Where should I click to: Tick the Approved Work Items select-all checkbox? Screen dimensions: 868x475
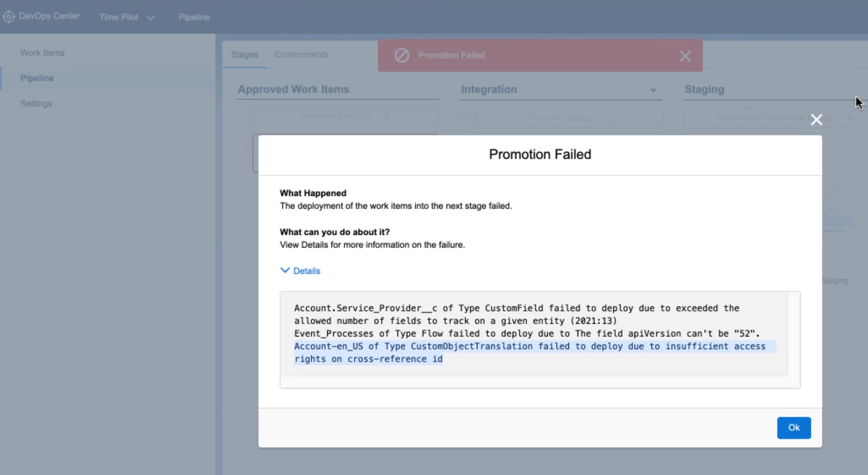[x=242, y=117]
